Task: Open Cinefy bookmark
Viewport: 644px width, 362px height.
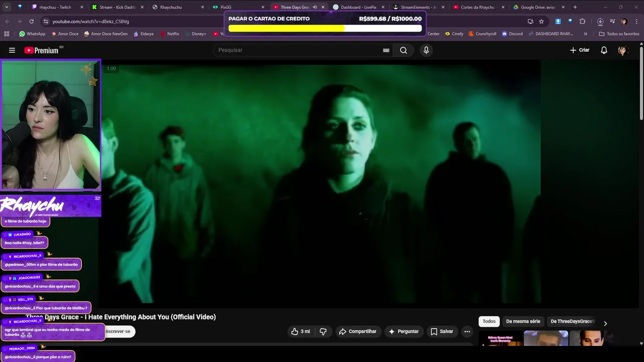Action: click(x=454, y=34)
